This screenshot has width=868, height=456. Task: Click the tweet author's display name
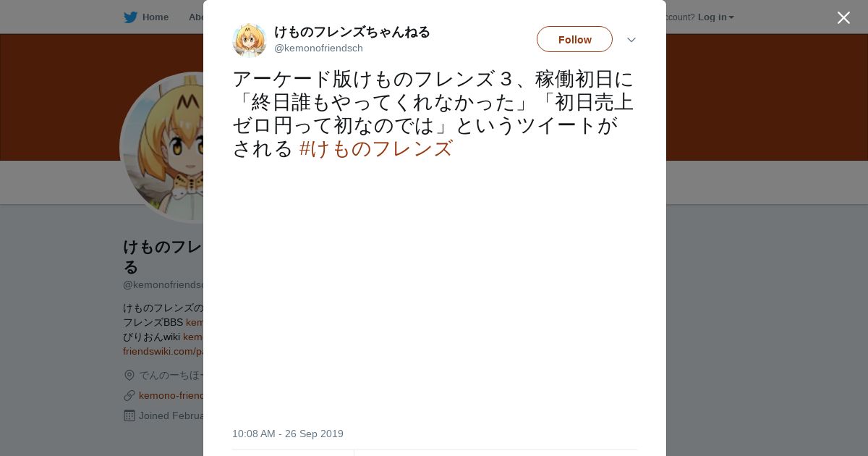[352, 32]
